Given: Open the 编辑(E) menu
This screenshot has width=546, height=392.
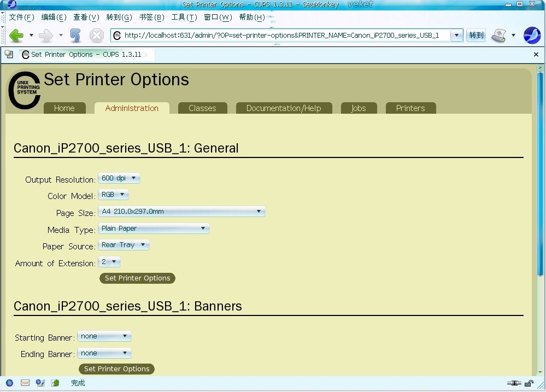Looking at the screenshot, I should [x=54, y=17].
